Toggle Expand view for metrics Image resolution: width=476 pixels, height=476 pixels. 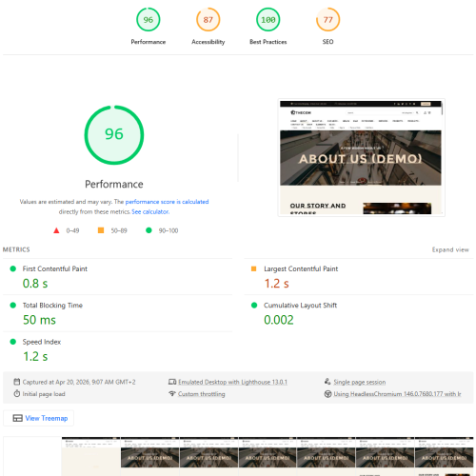click(450, 249)
